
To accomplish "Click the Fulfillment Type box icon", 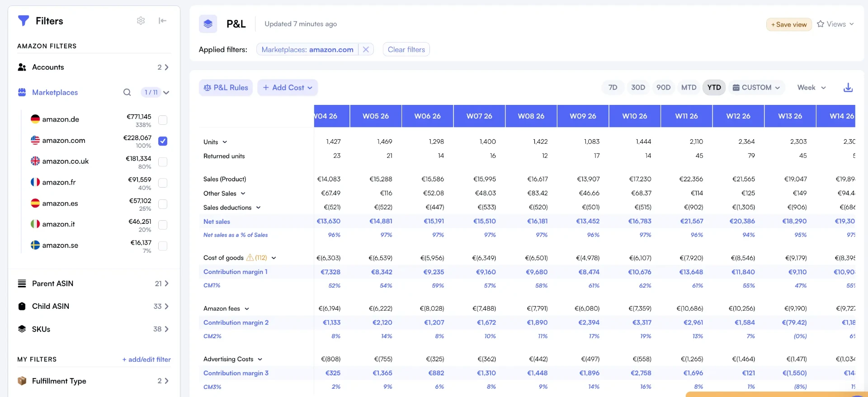I will tap(22, 381).
